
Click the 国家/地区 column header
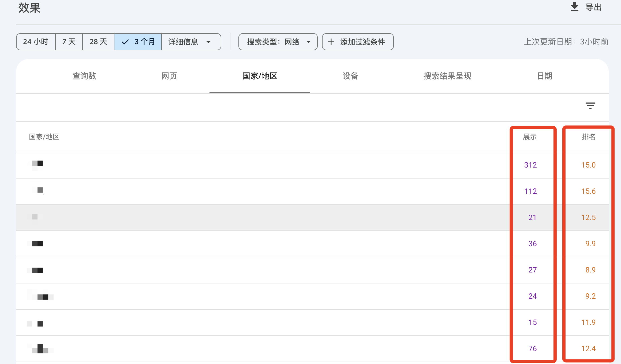[44, 137]
